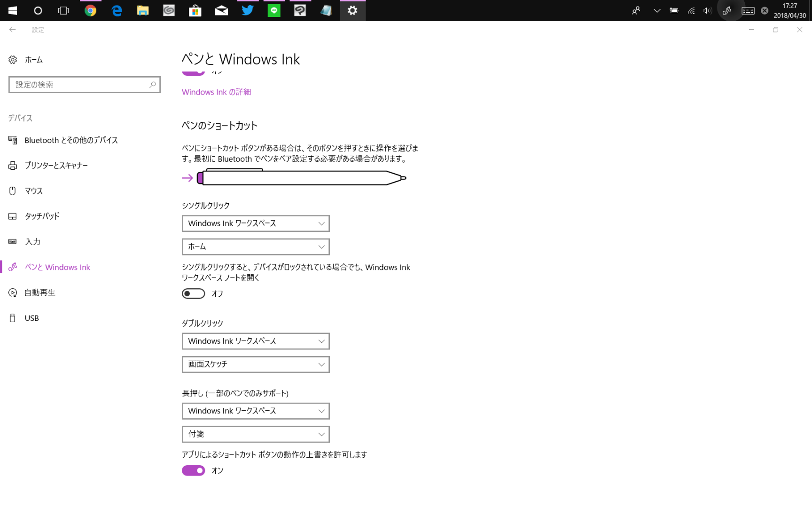
Task: Open settings Home via the gear icon
Action: point(13,60)
